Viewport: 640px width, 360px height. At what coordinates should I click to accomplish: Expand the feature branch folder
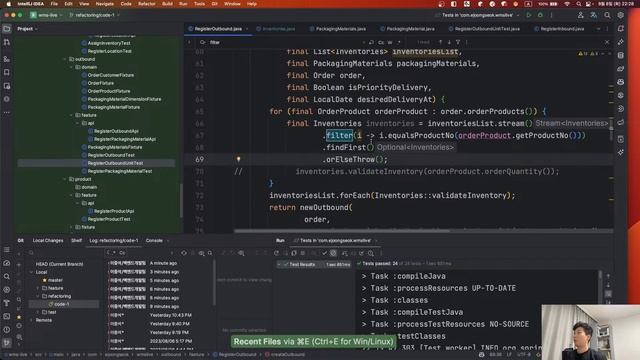[38, 288]
